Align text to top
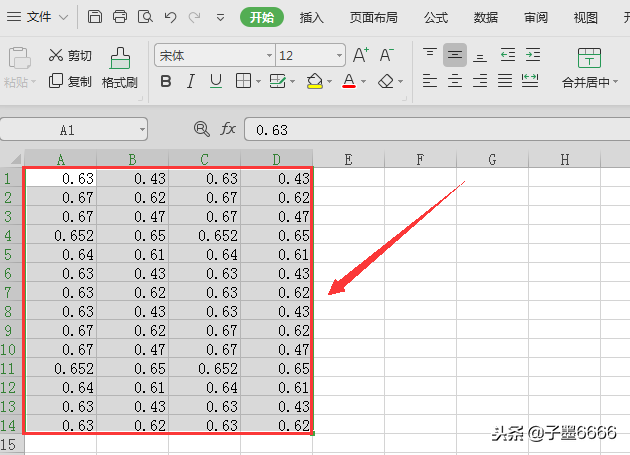630x455 pixels. tap(430, 55)
